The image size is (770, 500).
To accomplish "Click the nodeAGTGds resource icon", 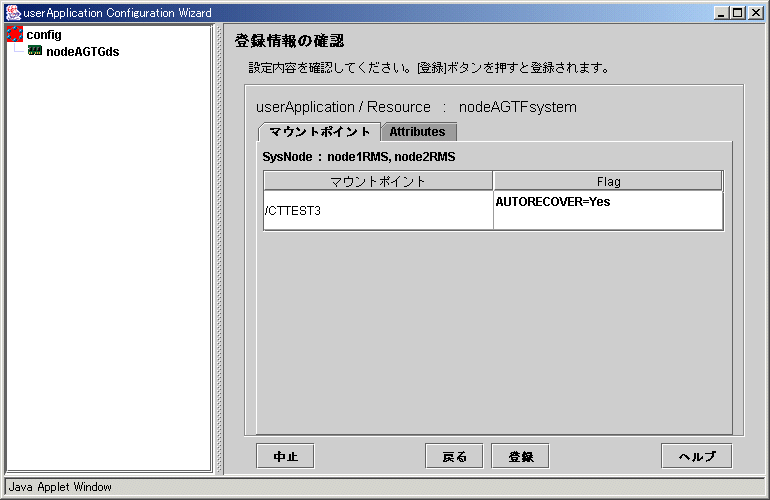I will 35,51.
